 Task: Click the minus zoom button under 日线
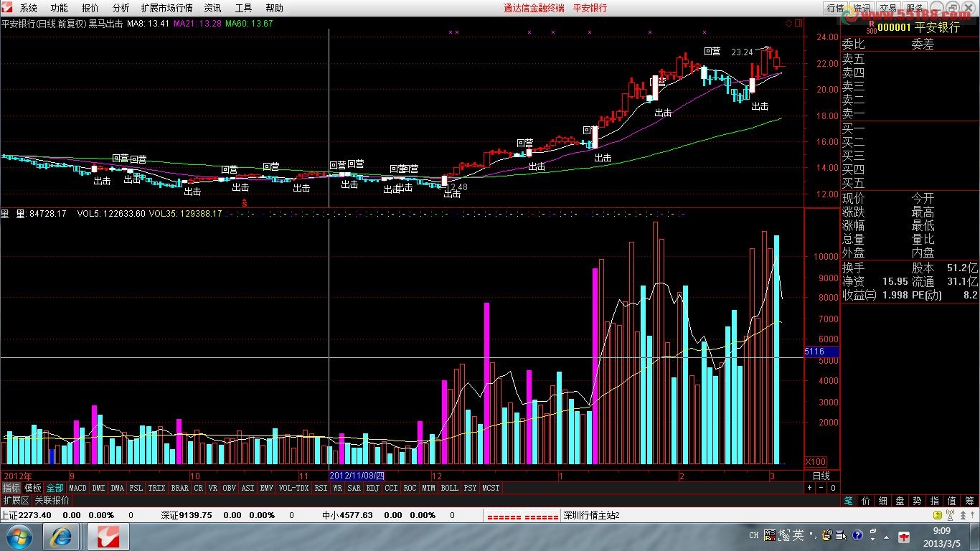(821, 488)
